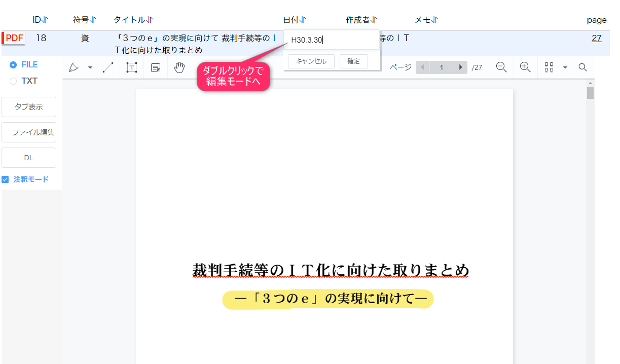
Task: Zoom in the PDF document
Action: coord(525,67)
